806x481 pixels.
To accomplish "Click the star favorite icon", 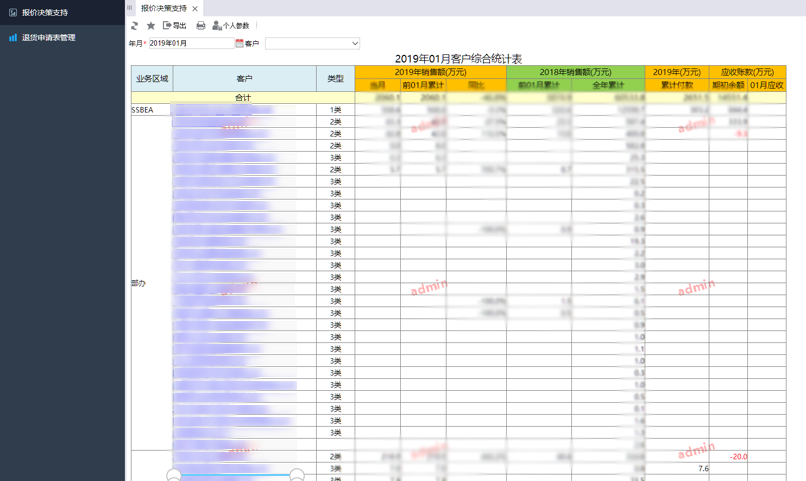I will (151, 26).
